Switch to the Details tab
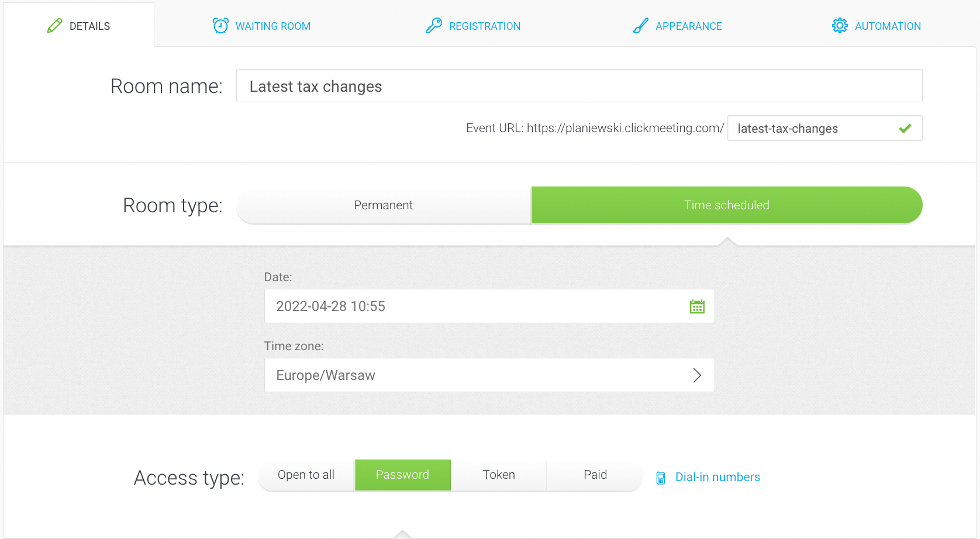Image resolution: width=980 pixels, height=539 pixels. [79, 25]
